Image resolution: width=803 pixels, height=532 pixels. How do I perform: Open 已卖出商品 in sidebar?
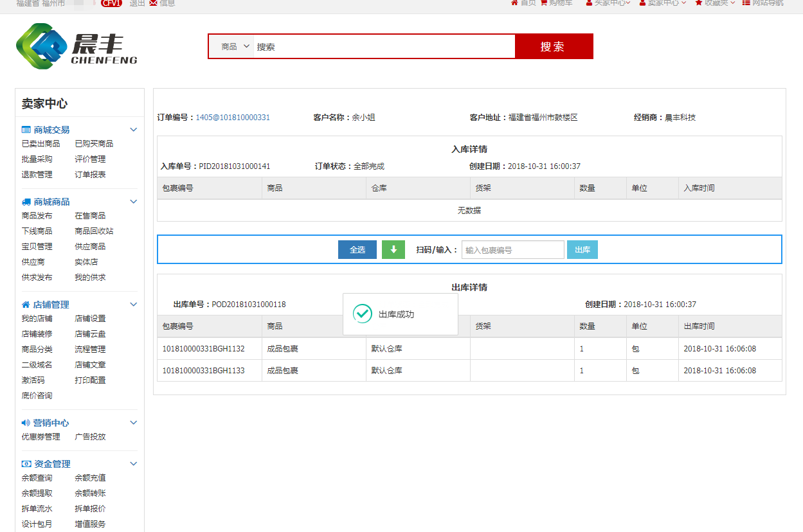point(41,144)
